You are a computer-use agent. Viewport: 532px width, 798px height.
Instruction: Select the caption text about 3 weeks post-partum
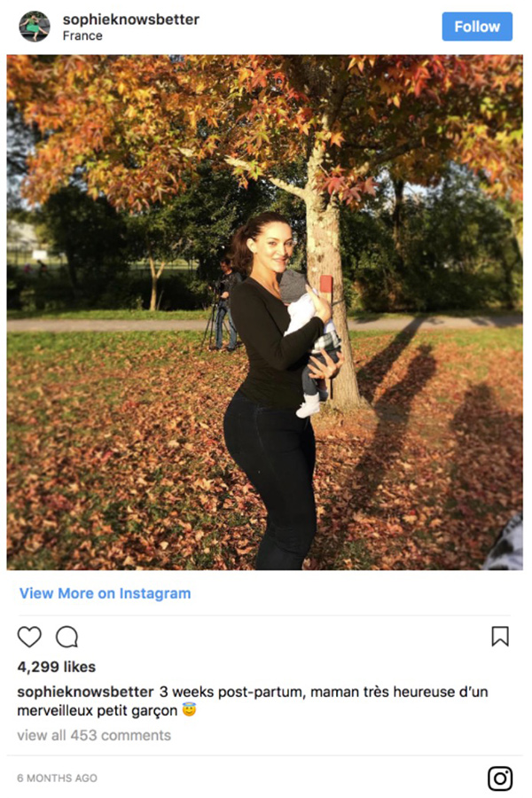click(253, 700)
